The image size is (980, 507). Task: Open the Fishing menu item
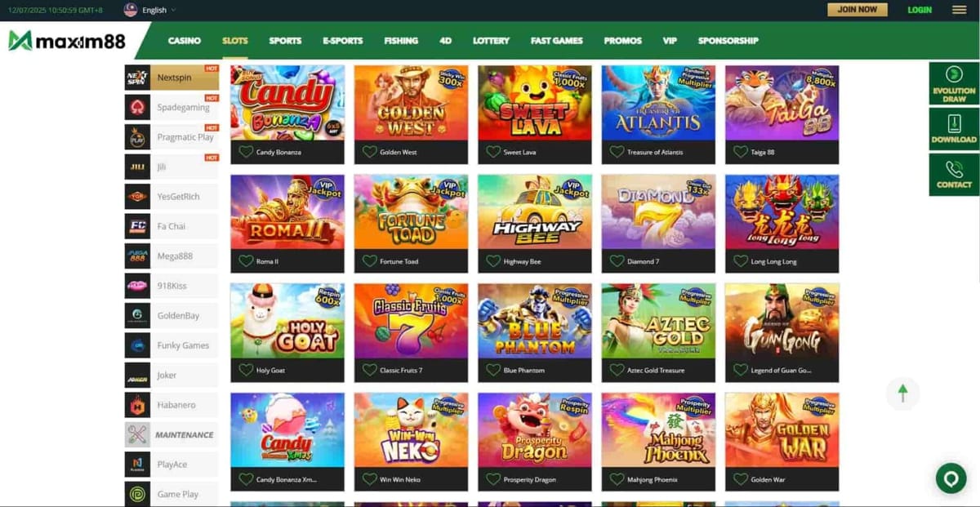[401, 41]
